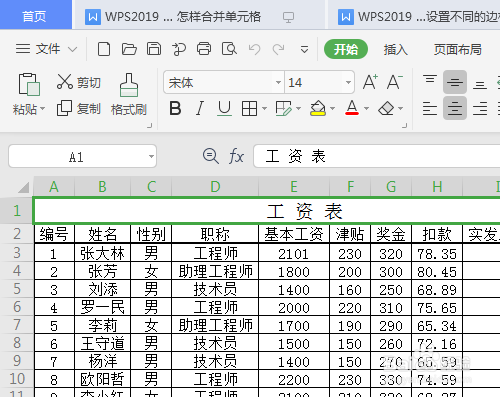Apply red font color
The width and height of the screenshot is (500, 397).
(x=352, y=109)
